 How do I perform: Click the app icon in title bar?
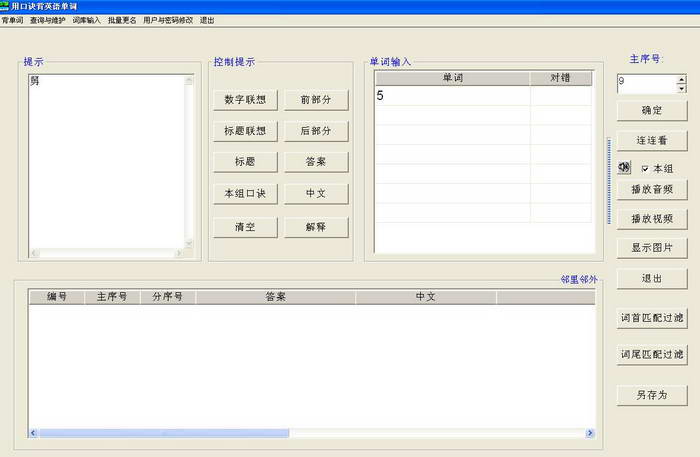click(5, 6)
